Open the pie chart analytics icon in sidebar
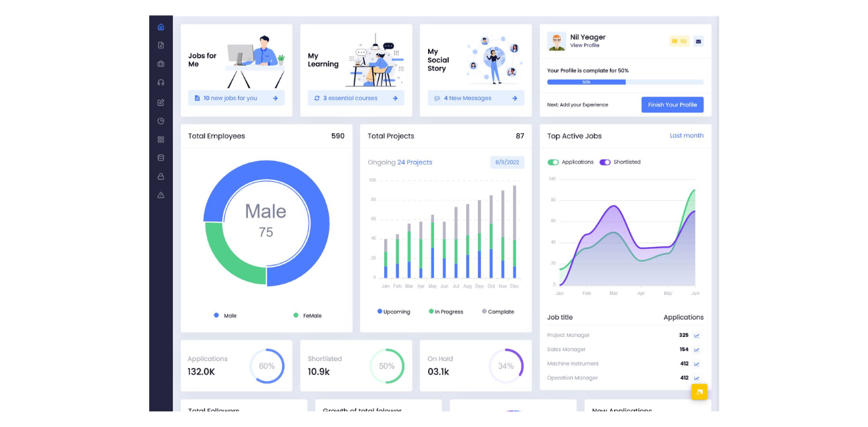 click(161, 120)
